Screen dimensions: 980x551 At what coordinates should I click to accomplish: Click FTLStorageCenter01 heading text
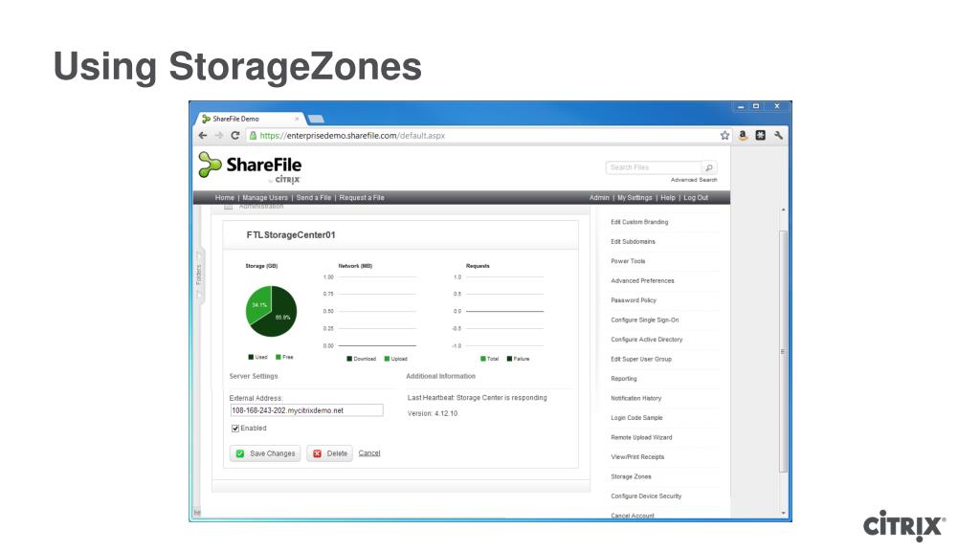[x=291, y=235]
